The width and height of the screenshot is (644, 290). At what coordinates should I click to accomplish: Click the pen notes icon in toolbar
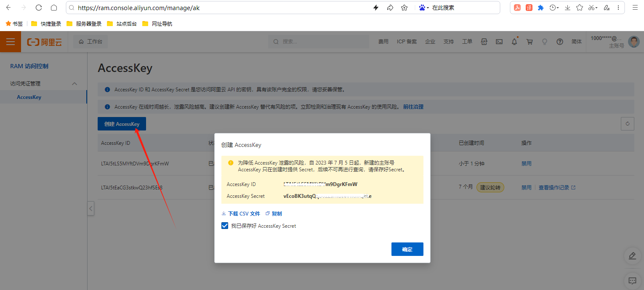point(607,8)
